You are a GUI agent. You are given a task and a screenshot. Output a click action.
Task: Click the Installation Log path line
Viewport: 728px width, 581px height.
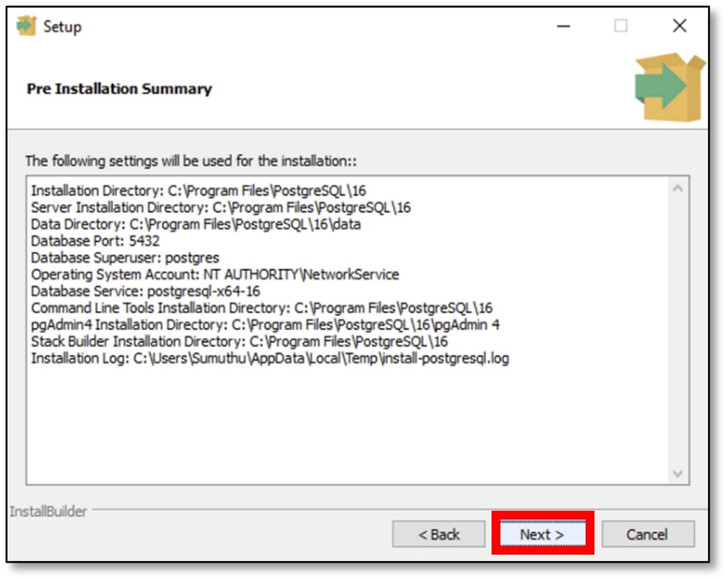point(270,359)
